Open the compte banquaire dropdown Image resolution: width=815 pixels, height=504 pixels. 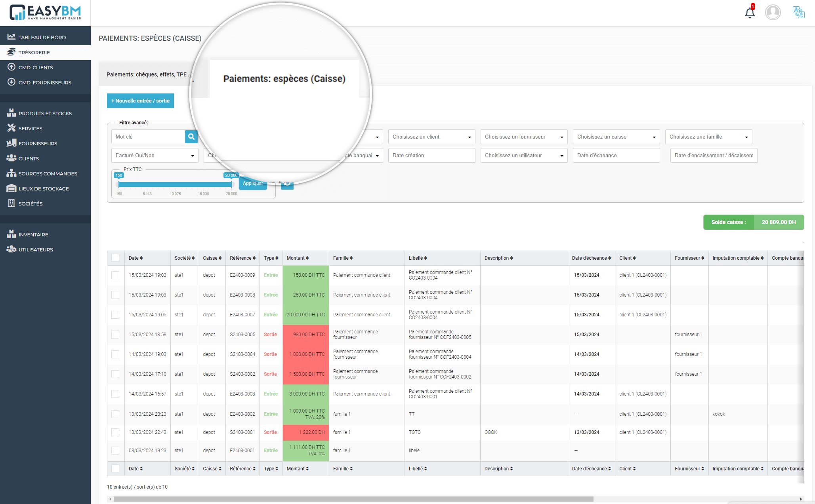(363, 155)
